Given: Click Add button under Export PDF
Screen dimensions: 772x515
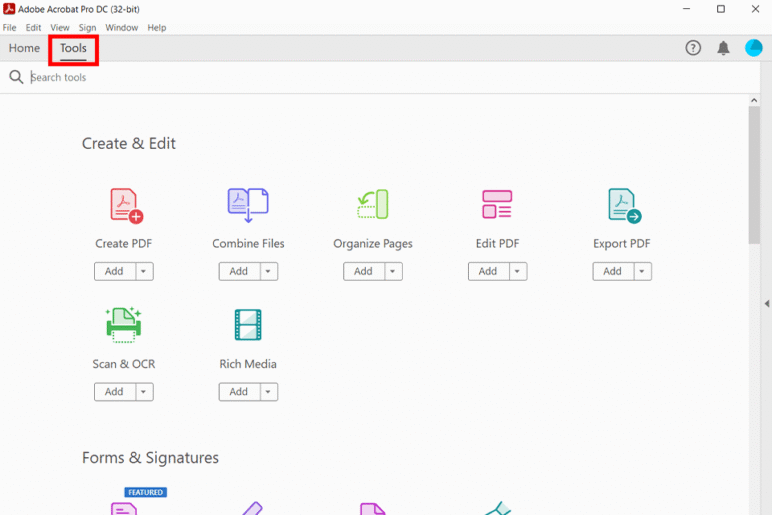Looking at the screenshot, I should click(x=612, y=271).
